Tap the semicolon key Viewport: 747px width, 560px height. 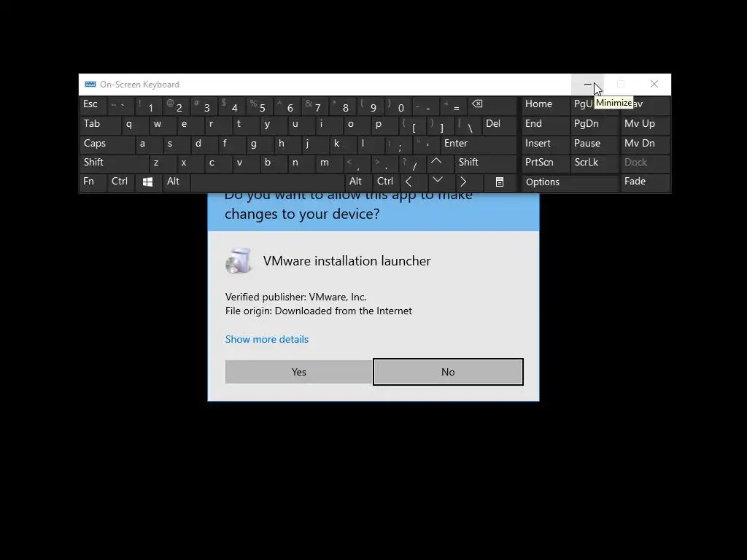398,144
